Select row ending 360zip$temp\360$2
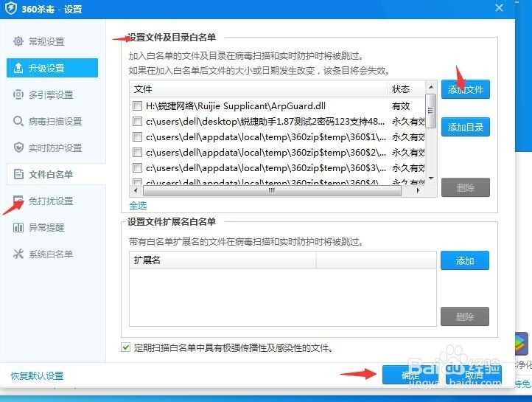532x402 pixels. click(x=277, y=153)
